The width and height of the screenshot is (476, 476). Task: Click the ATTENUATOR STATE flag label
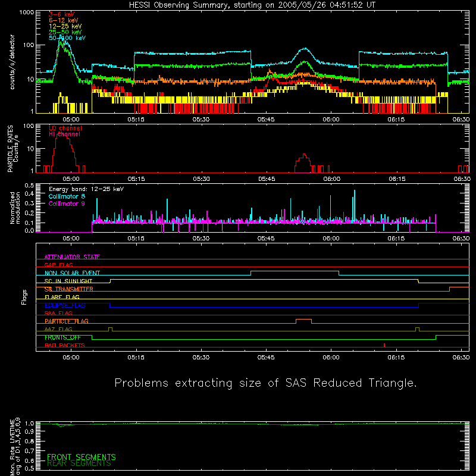point(72,257)
